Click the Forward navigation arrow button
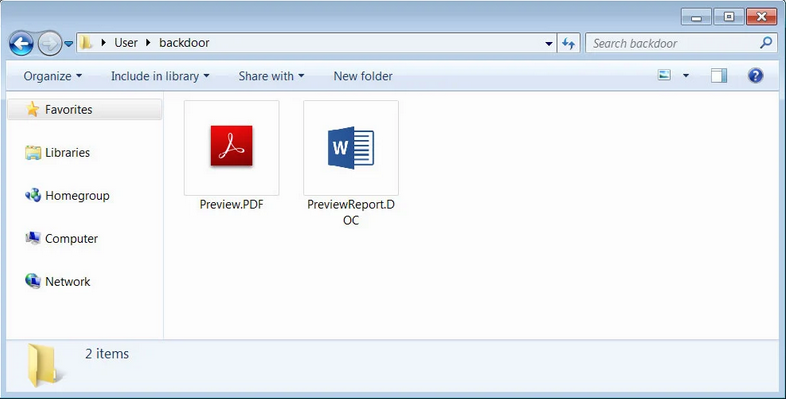The image size is (788, 400). 48,44
